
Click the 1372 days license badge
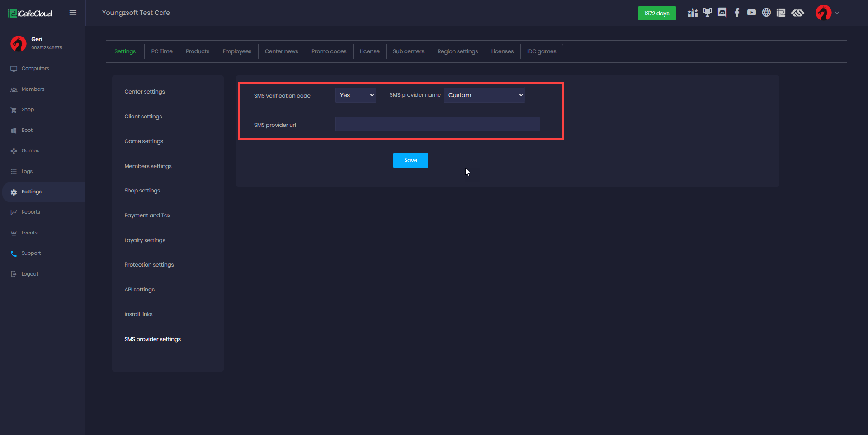tap(656, 14)
